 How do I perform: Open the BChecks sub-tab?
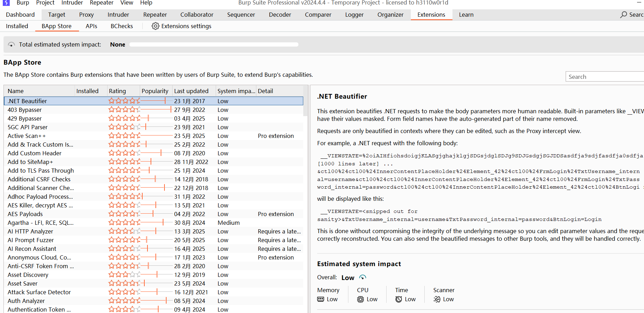pos(122,26)
